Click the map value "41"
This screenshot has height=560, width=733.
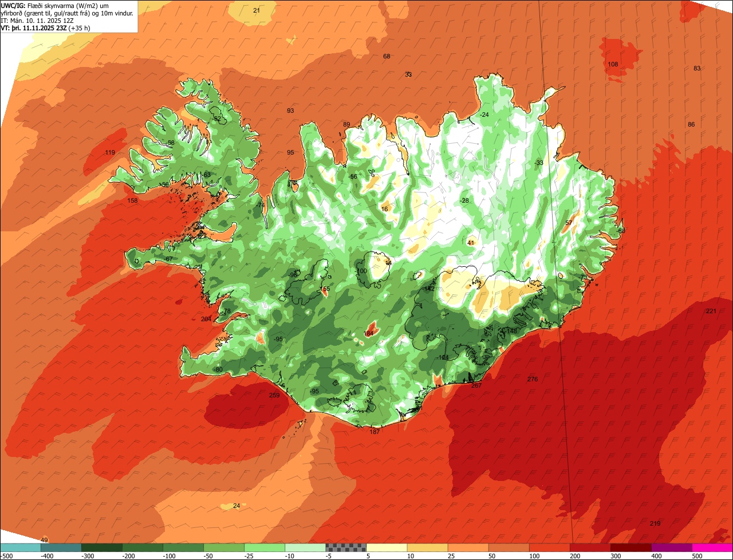[471, 243]
